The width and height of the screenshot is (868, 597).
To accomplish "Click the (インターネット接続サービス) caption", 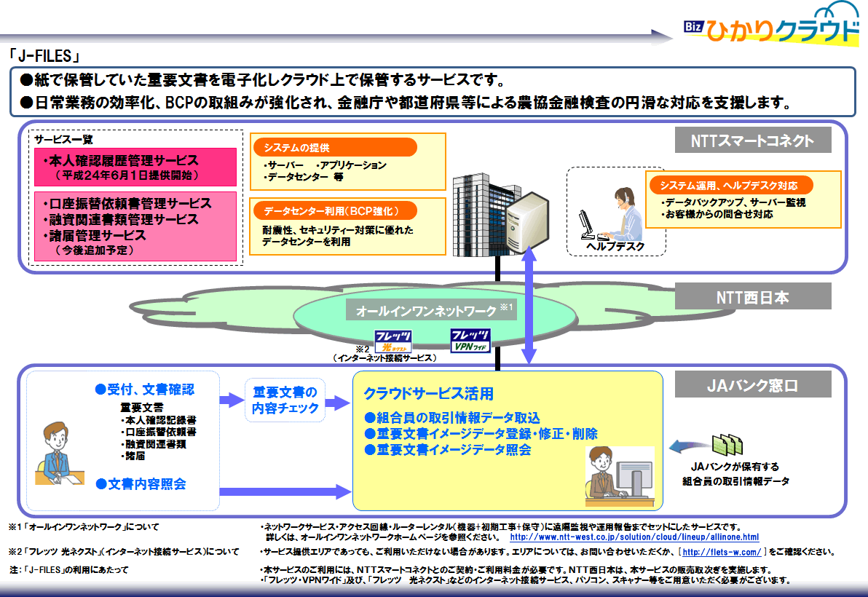I will coord(385,358).
